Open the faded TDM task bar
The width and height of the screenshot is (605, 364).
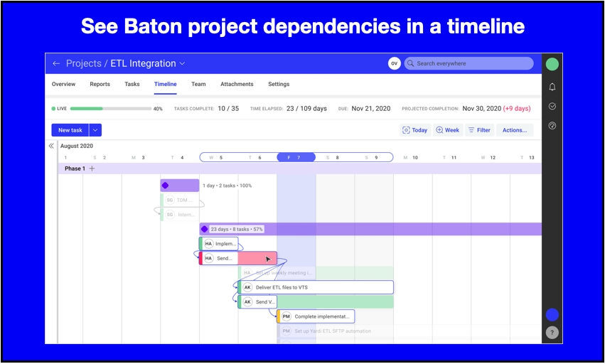(180, 200)
